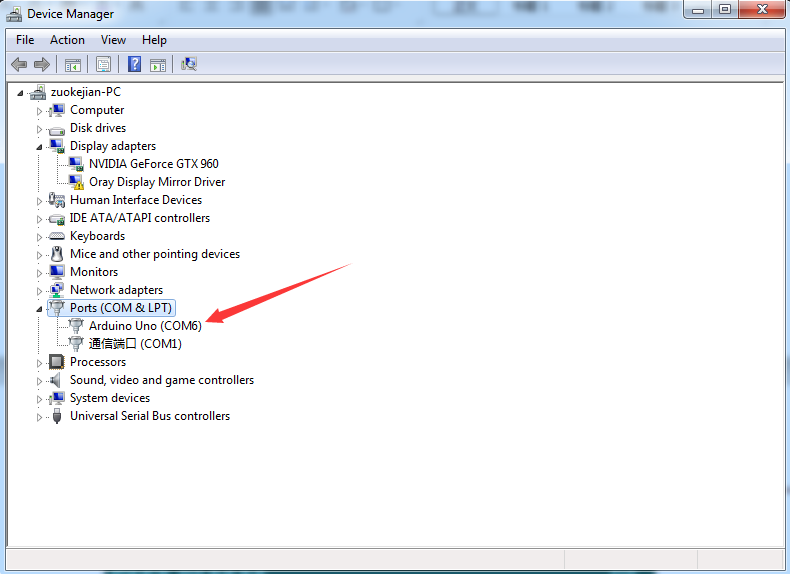This screenshot has height=574, width=790.
Task: Expand the Computer node
Action: coord(39,111)
